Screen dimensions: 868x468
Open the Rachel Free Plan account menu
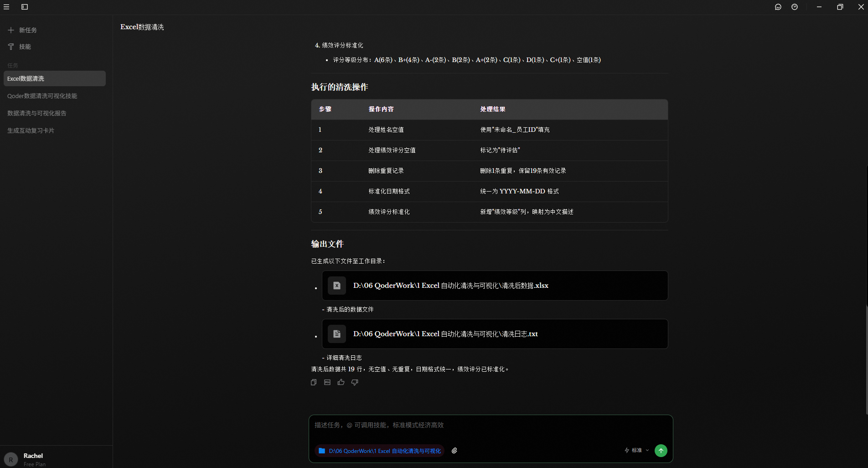pos(56,459)
